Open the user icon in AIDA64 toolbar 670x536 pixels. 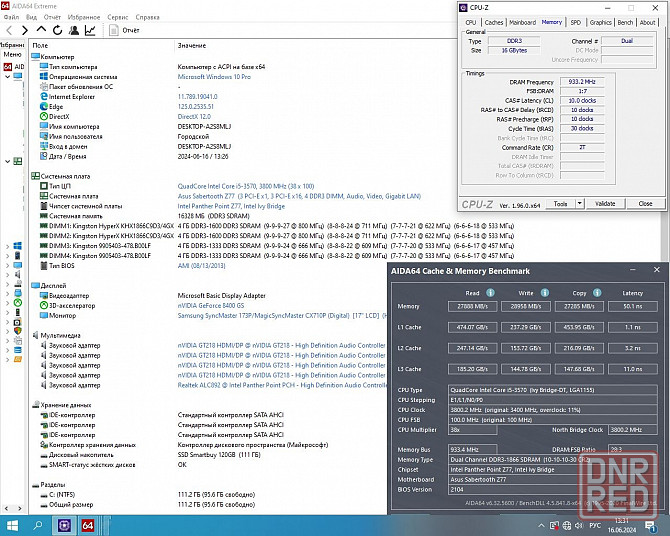(73, 30)
